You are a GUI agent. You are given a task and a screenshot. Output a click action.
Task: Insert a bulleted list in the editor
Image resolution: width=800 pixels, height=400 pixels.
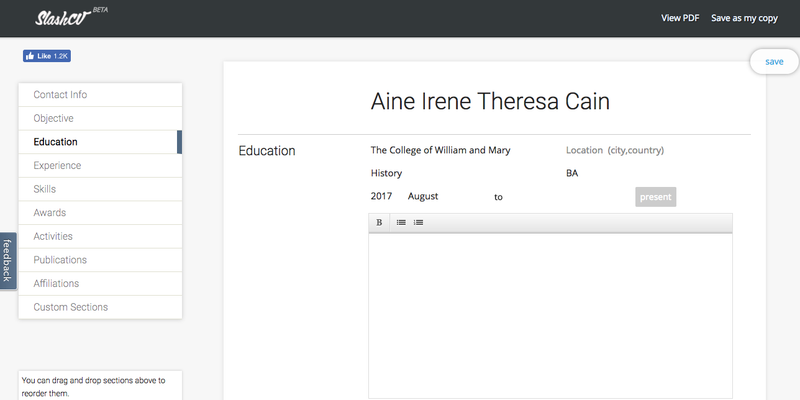click(402, 222)
